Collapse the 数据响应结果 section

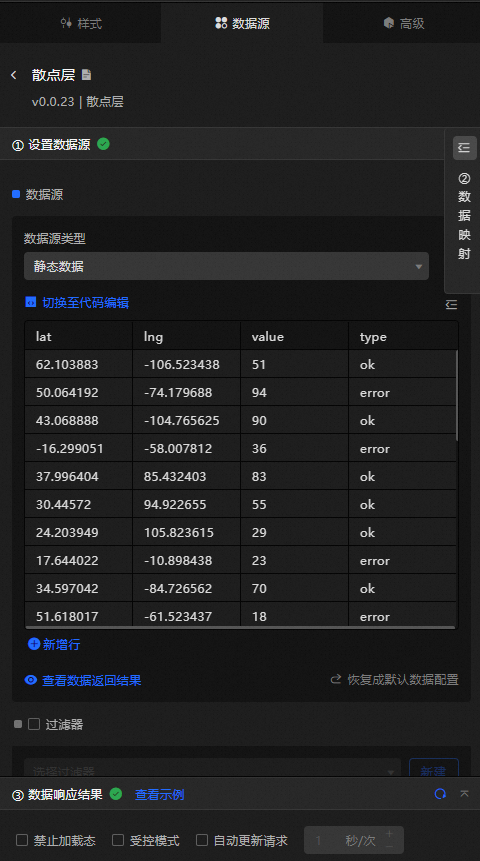(465, 793)
